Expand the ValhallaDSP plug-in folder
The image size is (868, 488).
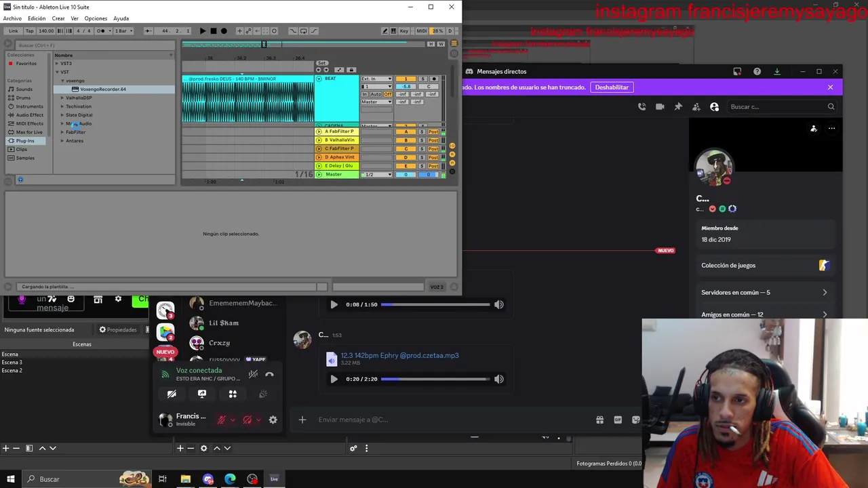tap(62, 98)
